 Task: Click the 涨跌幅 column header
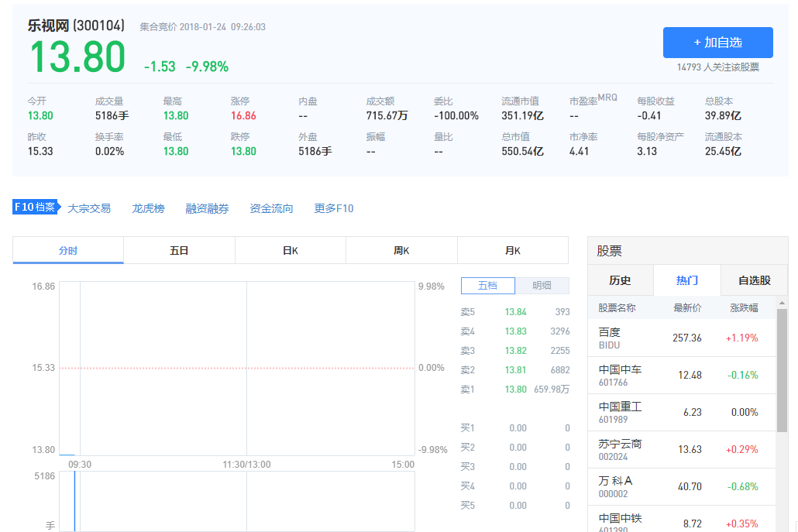click(744, 307)
